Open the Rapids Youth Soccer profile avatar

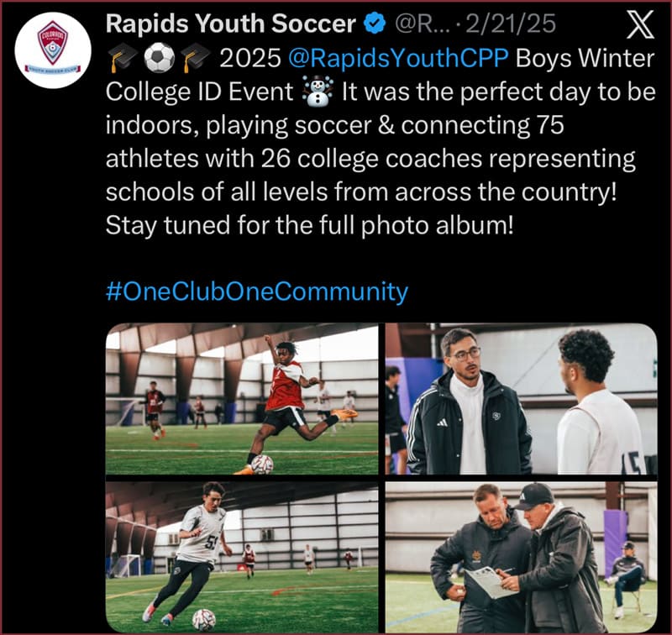point(53,50)
